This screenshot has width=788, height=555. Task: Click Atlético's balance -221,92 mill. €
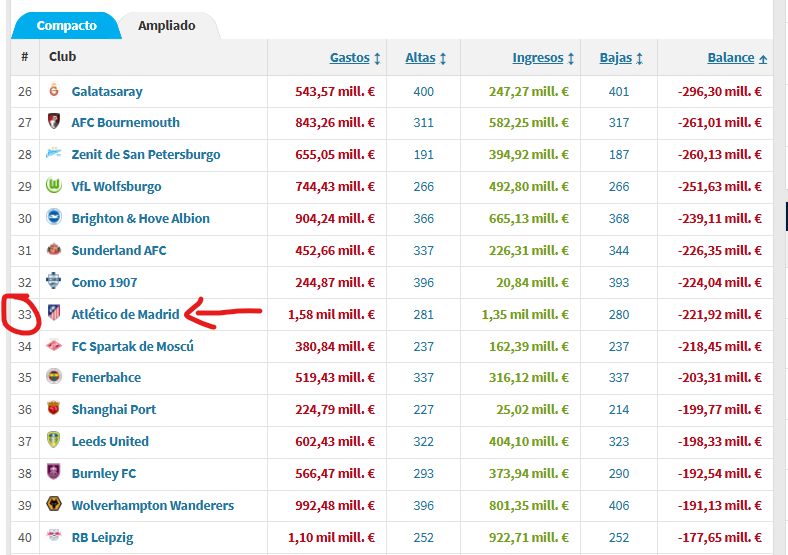tap(720, 315)
